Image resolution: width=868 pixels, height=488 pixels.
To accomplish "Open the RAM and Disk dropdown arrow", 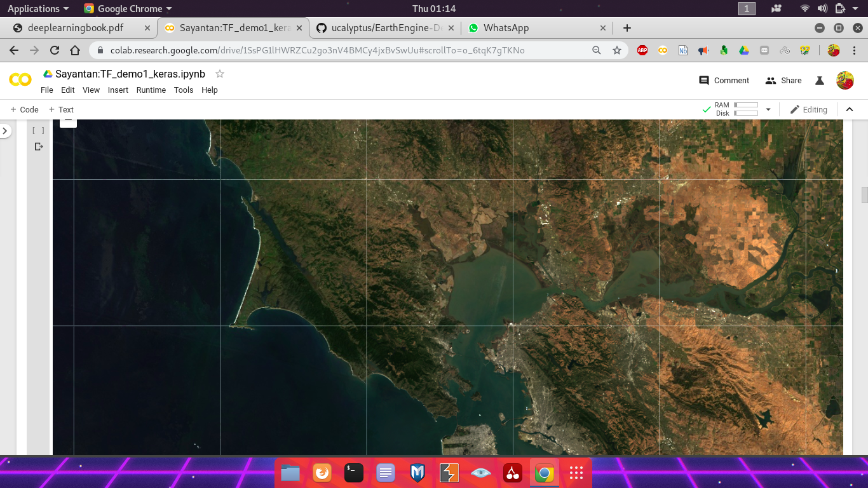I will [768, 109].
